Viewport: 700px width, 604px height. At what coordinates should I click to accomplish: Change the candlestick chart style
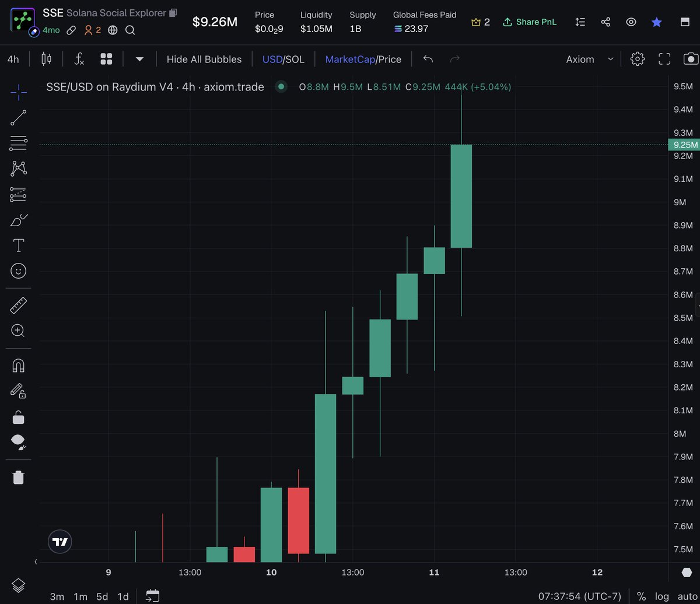click(47, 59)
